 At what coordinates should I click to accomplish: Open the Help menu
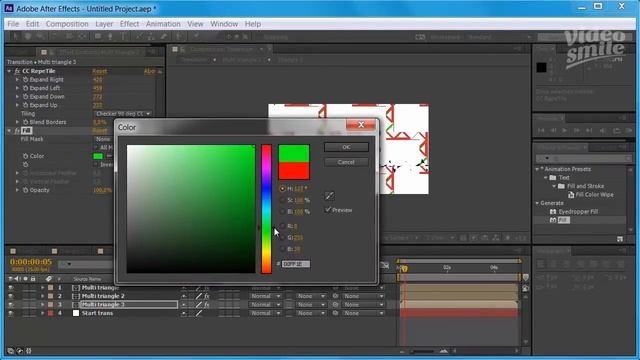pyautogui.click(x=253, y=24)
